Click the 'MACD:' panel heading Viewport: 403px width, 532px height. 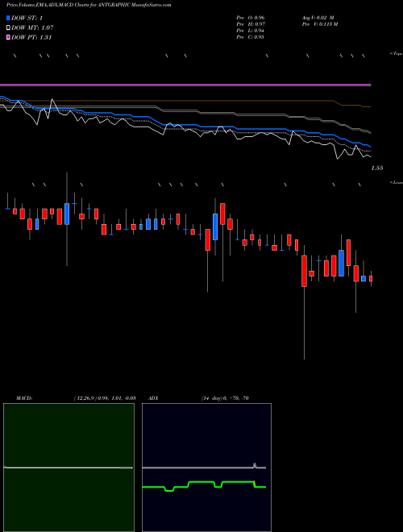point(24,398)
